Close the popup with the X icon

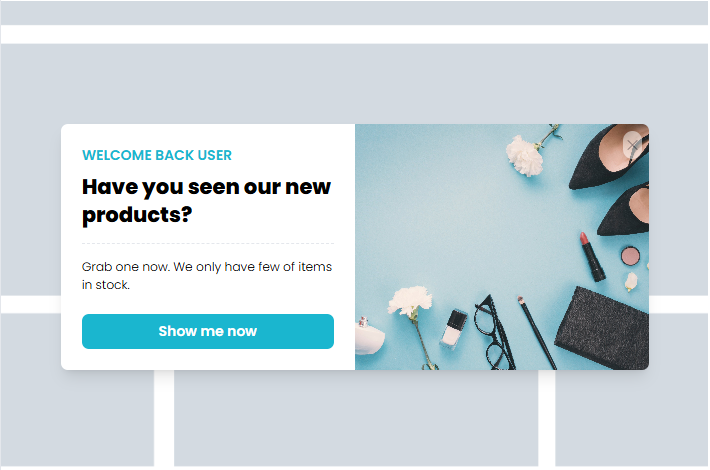pos(632,145)
